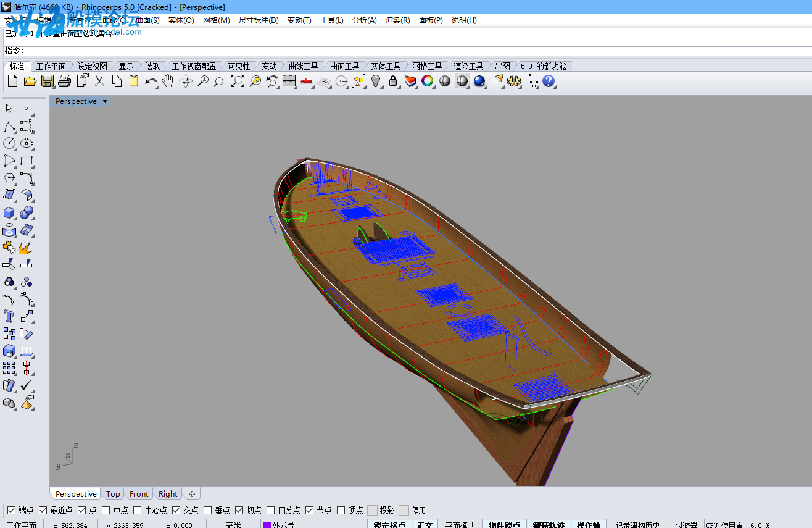
Task: Click the Rectangular Array grid icon in the sidebar
Action: click(9, 369)
